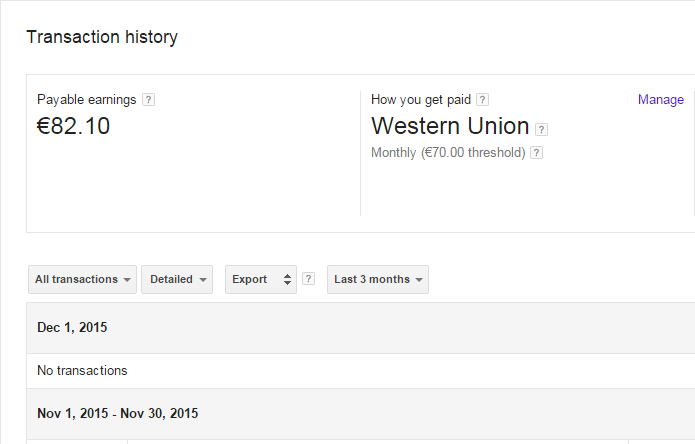
Task: Click up-down arrows on the Export selector
Action: tap(288, 280)
